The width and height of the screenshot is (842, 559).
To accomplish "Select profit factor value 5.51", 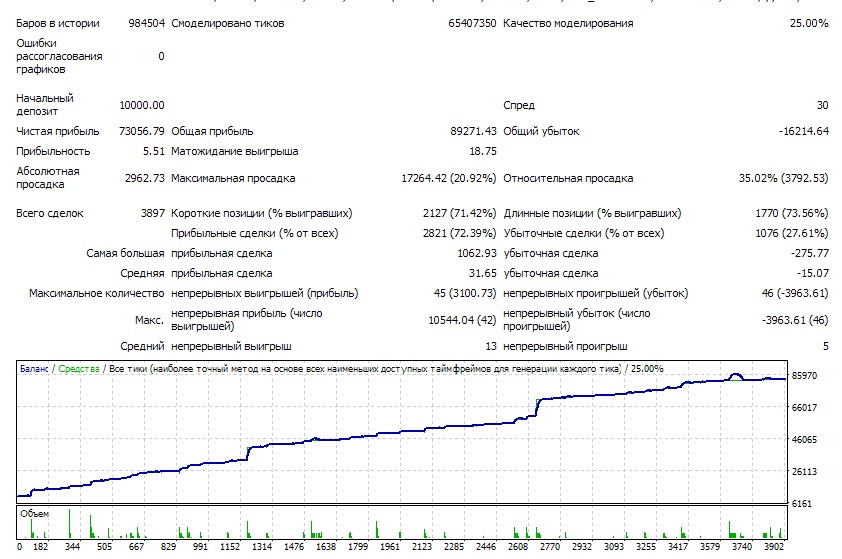I will [x=154, y=151].
